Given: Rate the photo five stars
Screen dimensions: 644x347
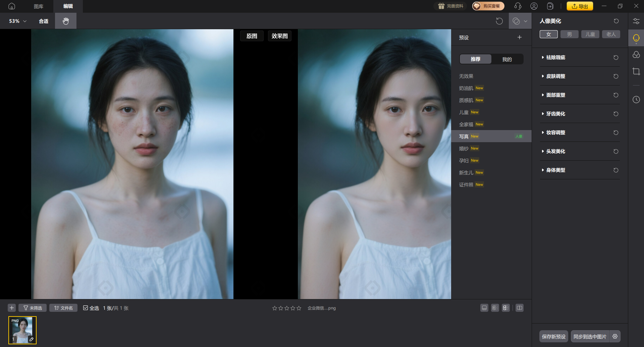Looking at the screenshot, I should coord(299,308).
